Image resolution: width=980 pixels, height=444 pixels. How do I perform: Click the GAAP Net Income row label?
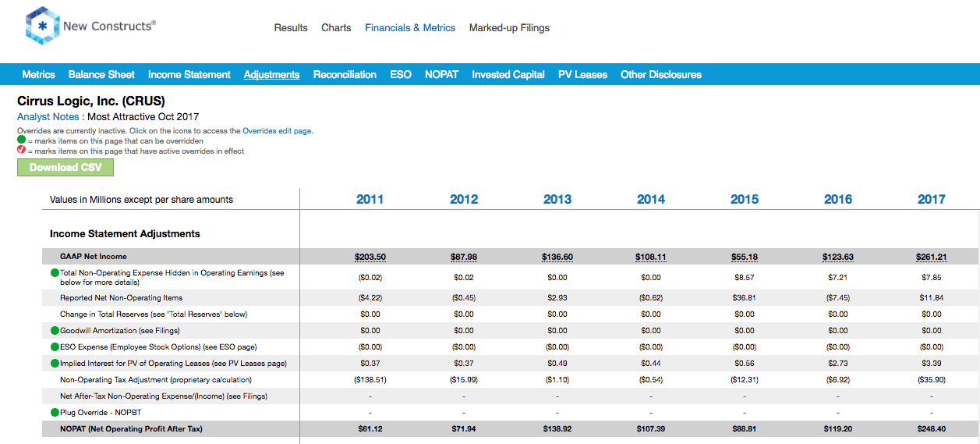94,257
